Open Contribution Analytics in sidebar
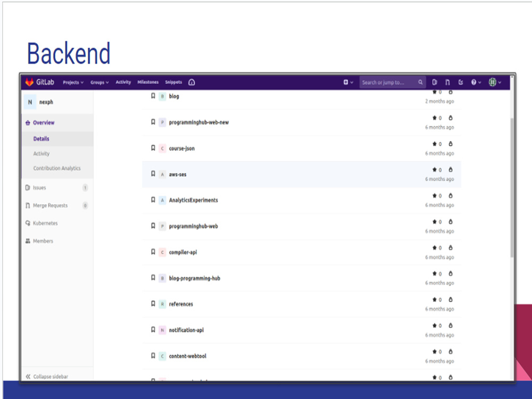 coord(57,168)
